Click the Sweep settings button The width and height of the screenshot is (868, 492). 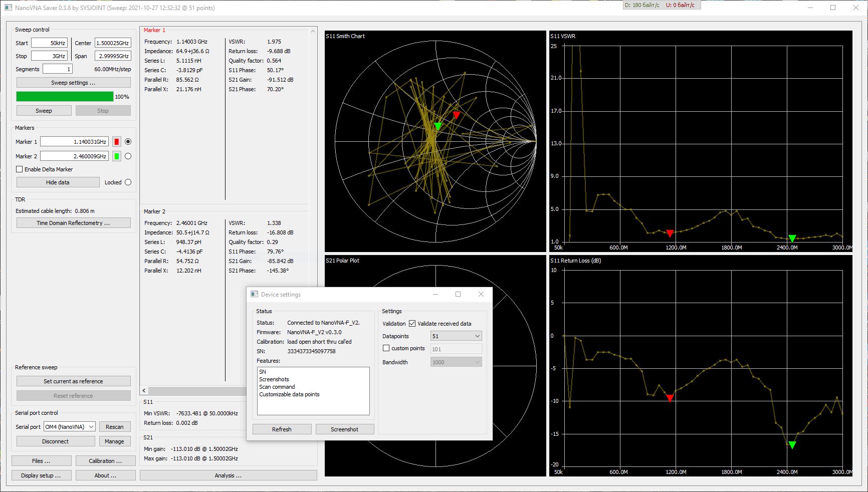pyautogui.click(x=74, y=83)
